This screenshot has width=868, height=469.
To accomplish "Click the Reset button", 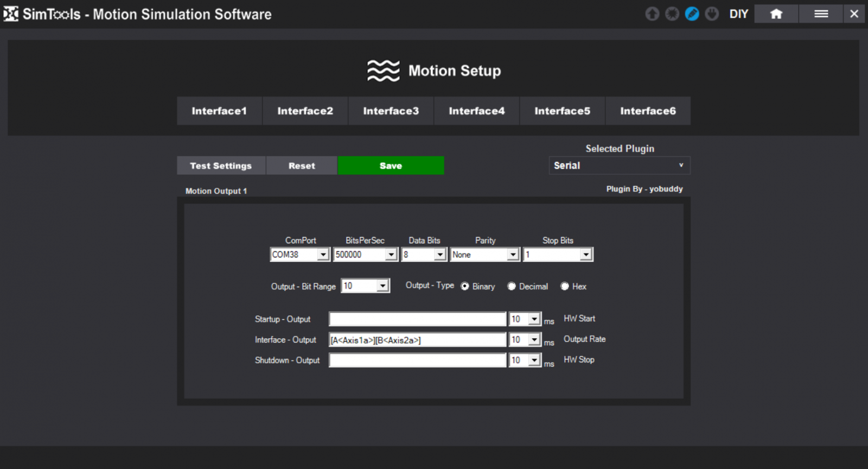I will [302, 166].
